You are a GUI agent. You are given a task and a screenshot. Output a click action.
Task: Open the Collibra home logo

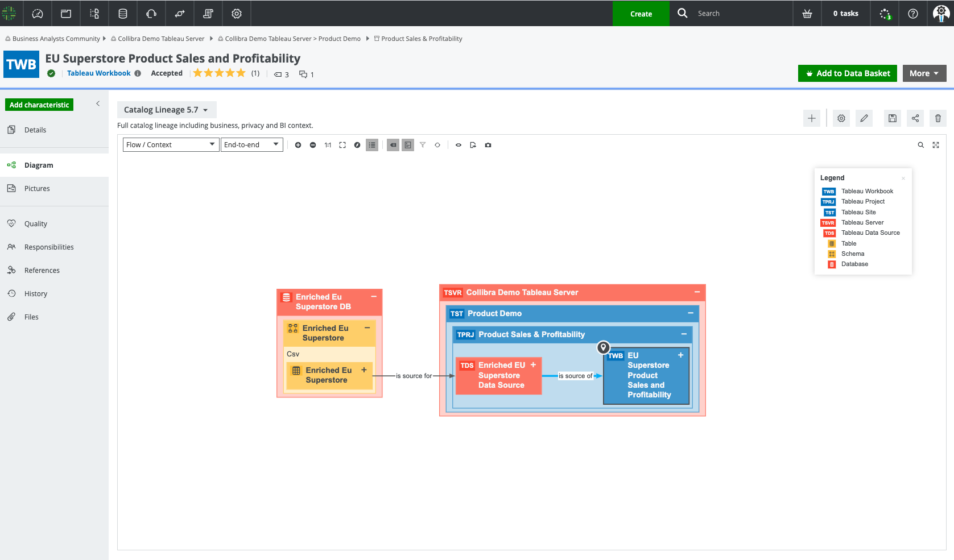coord(9,13)
